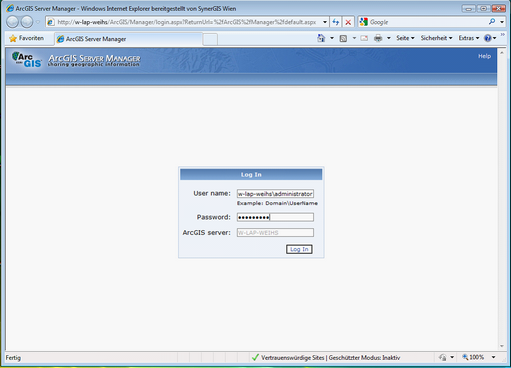The width and height of the screenshot is (511, 368).
Task: Click the ArcGIS server field
Action: click(275, 233)
